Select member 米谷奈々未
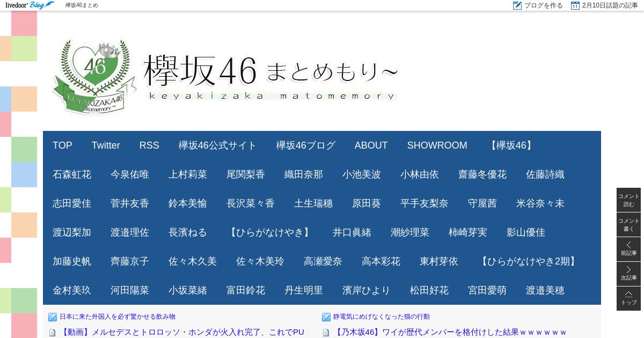 click(540, 203)
